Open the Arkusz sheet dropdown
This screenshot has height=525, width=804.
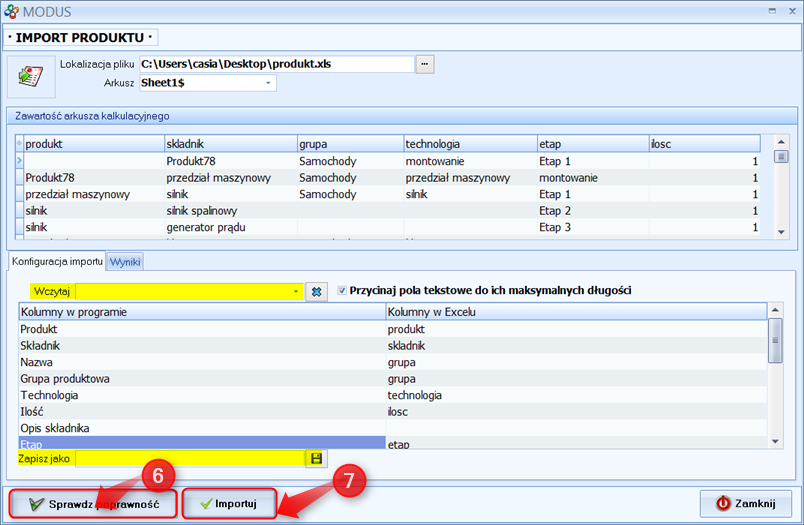point(268,83)
